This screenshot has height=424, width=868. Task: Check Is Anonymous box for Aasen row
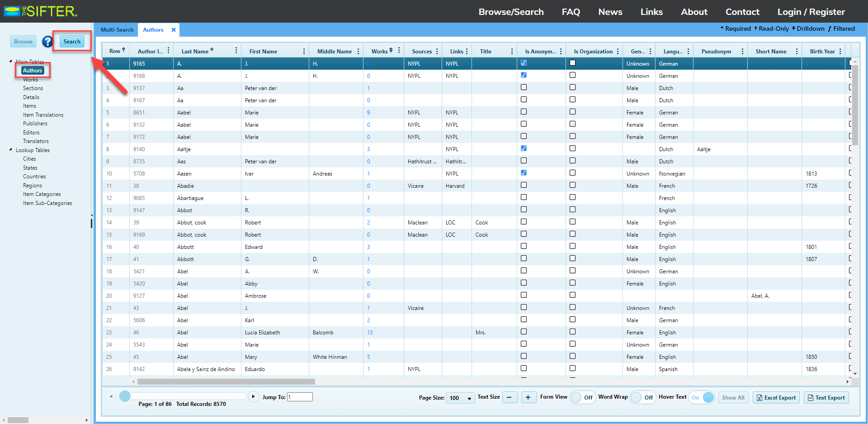[524, 173]
